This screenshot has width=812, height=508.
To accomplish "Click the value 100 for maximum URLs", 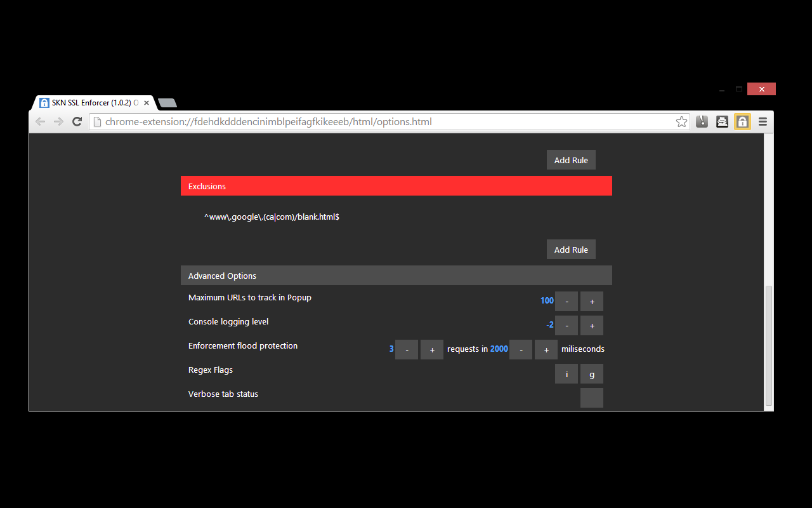I will (x=547, y=301).
